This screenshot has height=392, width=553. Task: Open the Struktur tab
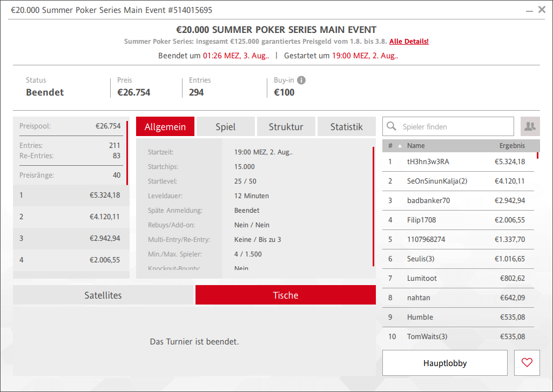coord(286,127)
